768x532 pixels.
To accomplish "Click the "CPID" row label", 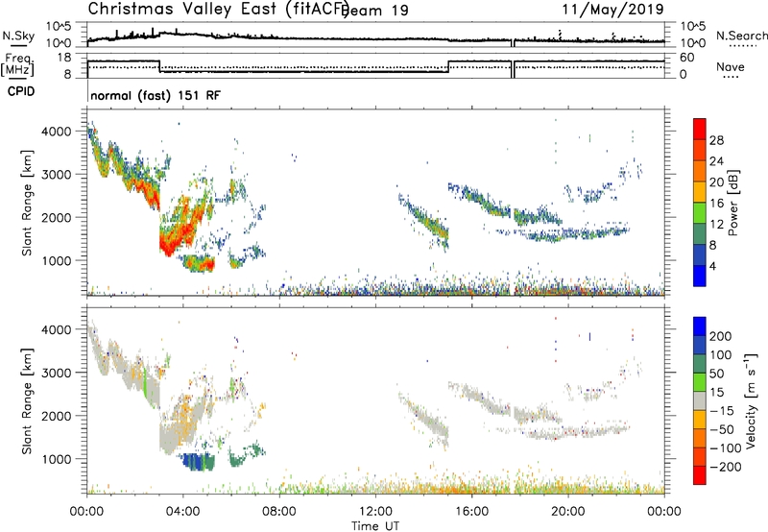I will coord(21,91).
